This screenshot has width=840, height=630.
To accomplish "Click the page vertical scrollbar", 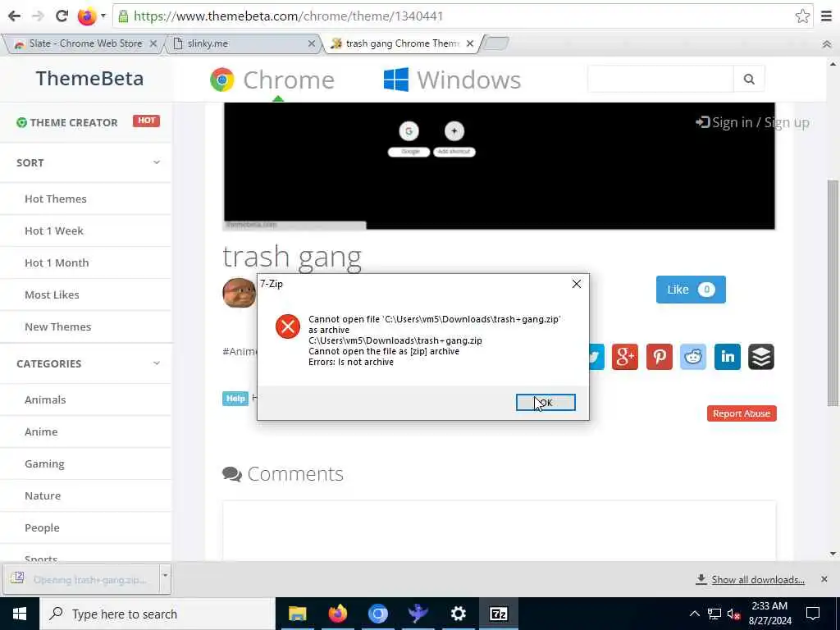I will [x=833, y=293].
